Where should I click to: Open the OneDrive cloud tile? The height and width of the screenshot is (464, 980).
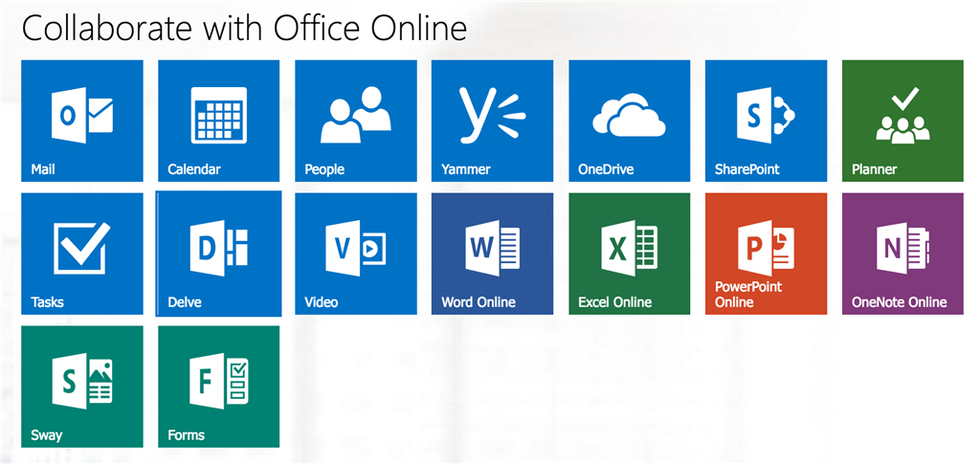630,121
